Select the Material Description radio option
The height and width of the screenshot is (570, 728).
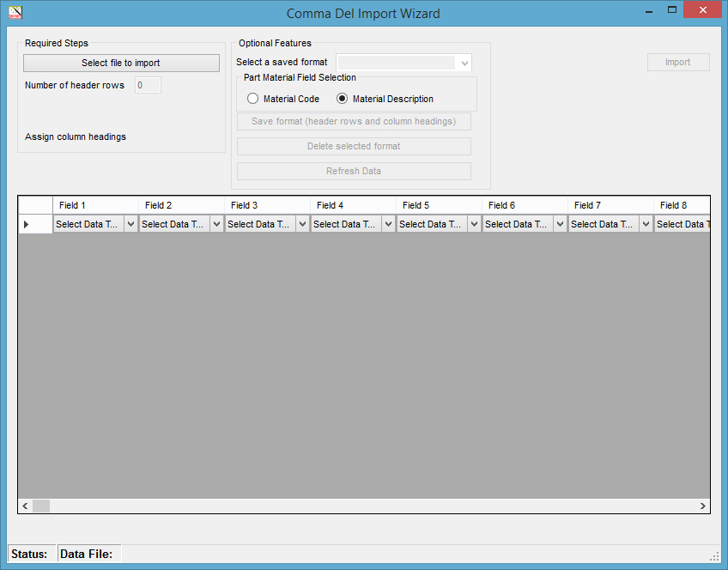click(x=342, y=99)
